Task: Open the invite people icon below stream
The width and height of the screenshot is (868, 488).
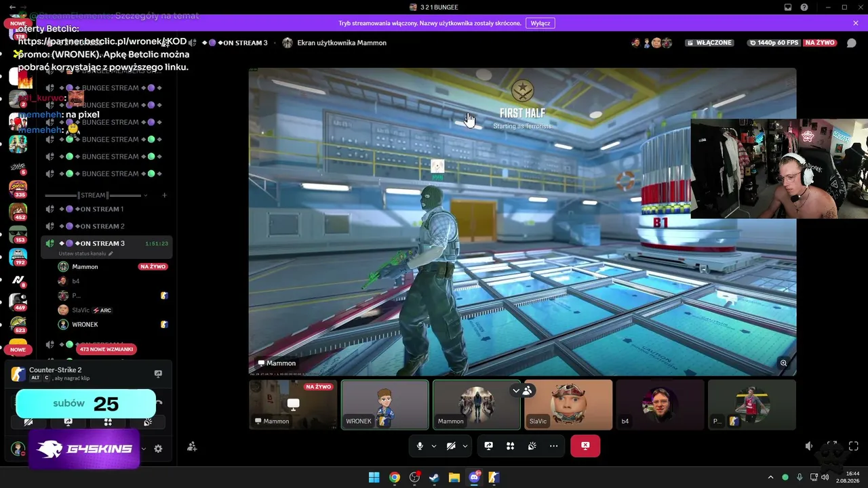Action: click(x=192, y=447)
